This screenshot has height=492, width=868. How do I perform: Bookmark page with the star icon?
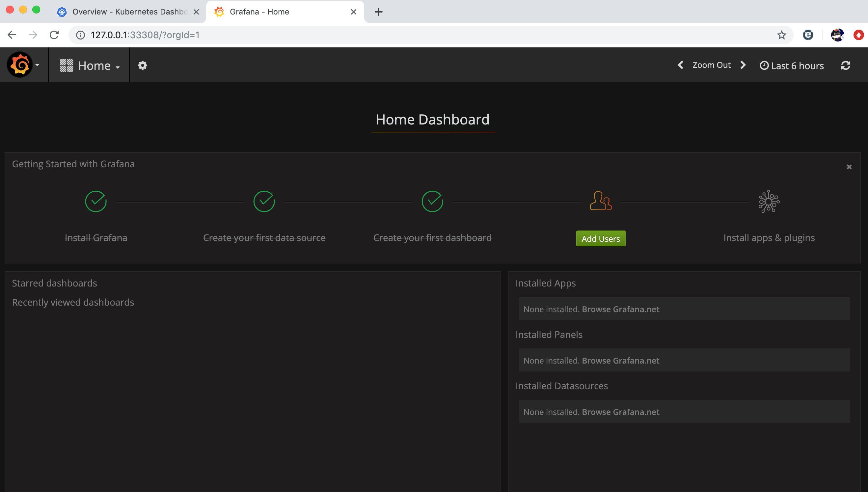pos(781,35)
